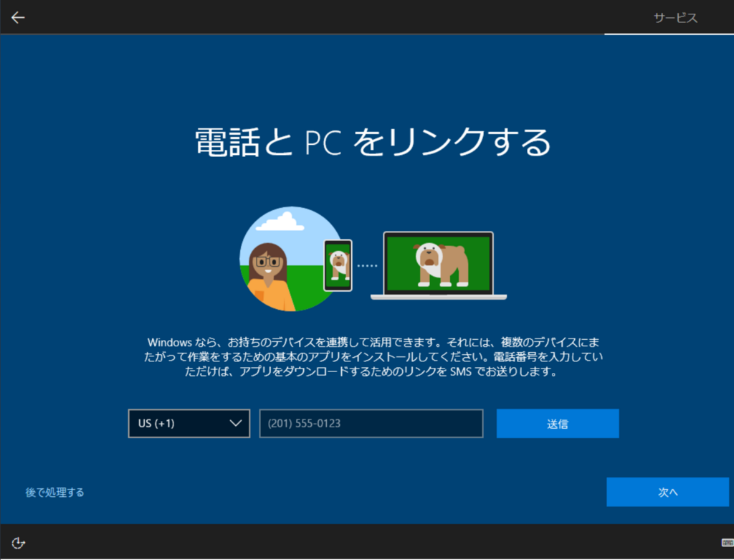
Task: Choose 後で処理する to skip
Action: tap(54, 492)
